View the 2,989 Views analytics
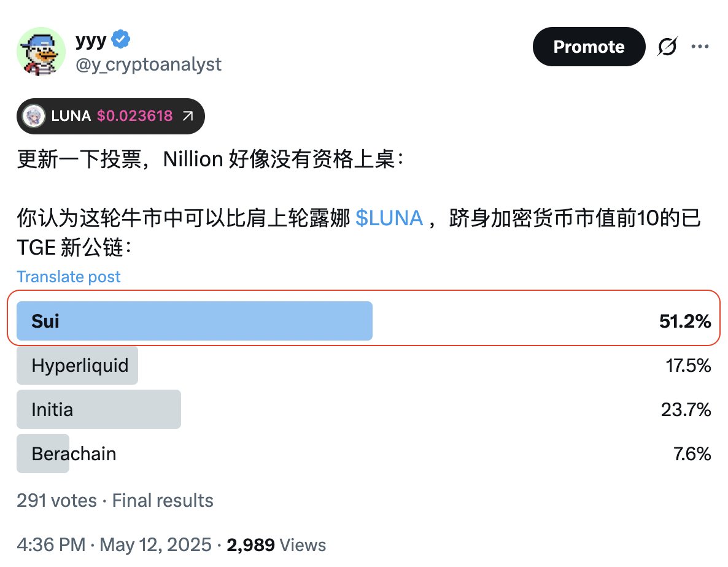The image size is (728, 567). tap(276, 545)
